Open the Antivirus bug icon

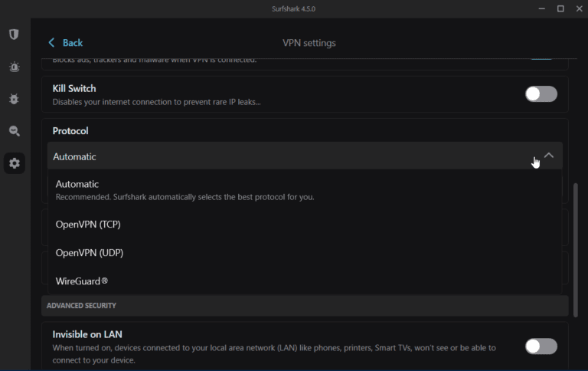(x=14, y=100)
